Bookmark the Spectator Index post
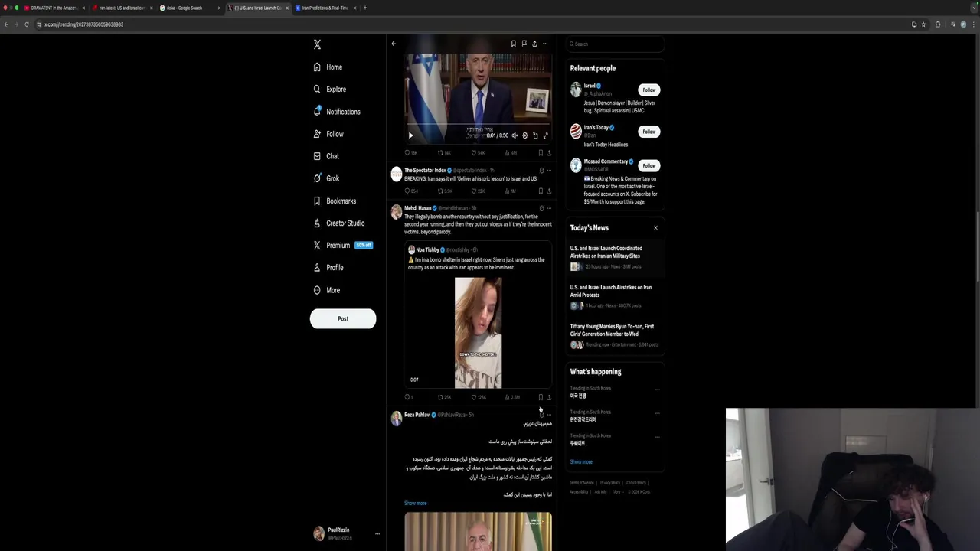980x551 pixels. point(541,191)
